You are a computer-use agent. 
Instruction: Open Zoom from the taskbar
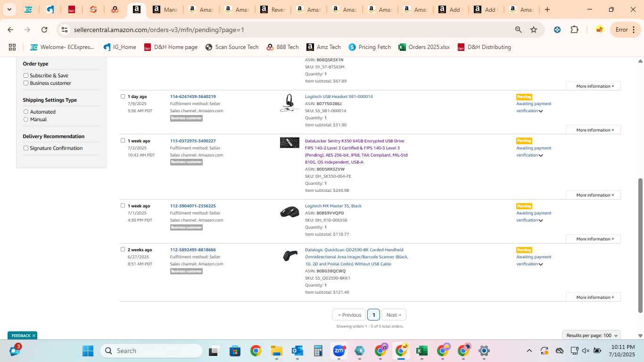tap(339, 351)
